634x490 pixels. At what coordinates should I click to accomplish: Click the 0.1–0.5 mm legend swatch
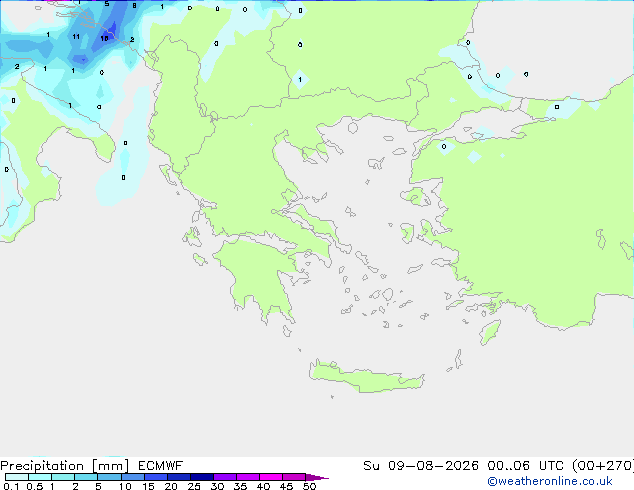pyautogui.click(x=17, y=477)
